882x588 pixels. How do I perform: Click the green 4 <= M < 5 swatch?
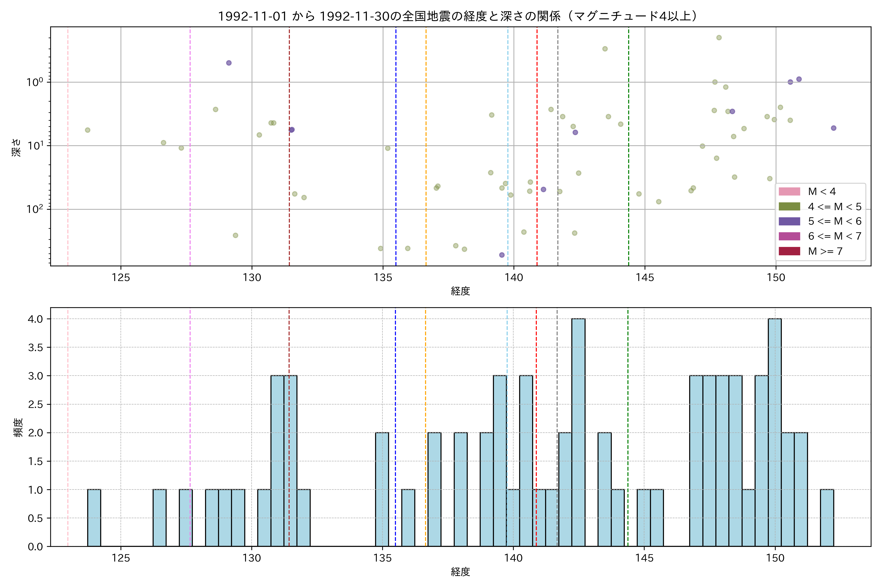[789, 207]
